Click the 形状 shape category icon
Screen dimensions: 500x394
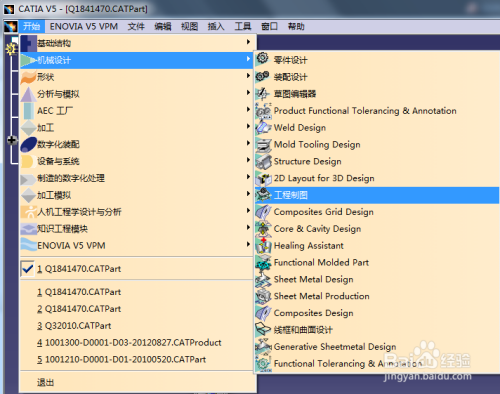pos(28,77)
